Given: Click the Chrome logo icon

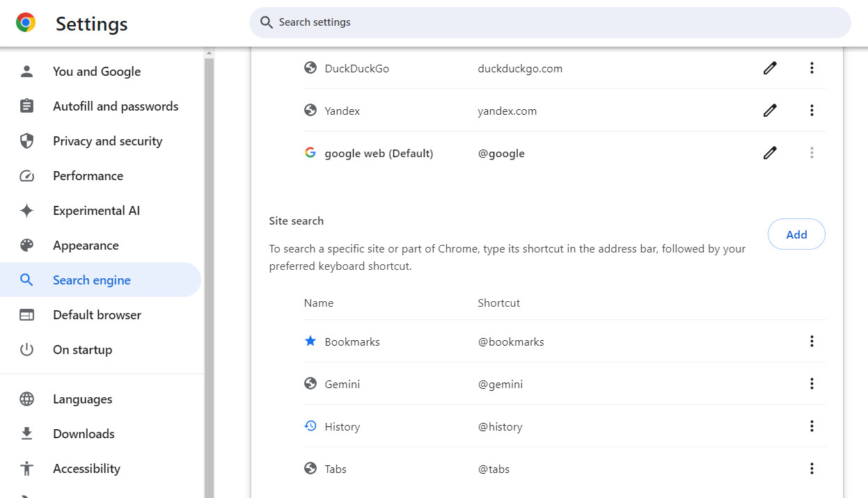Looking at the screenshot, I should 26,23.
